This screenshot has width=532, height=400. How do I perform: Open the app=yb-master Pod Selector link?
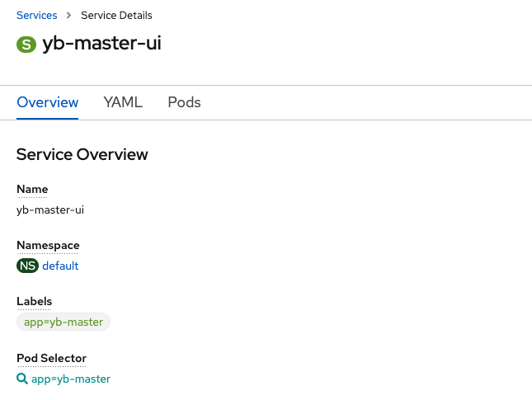point(71,379)
